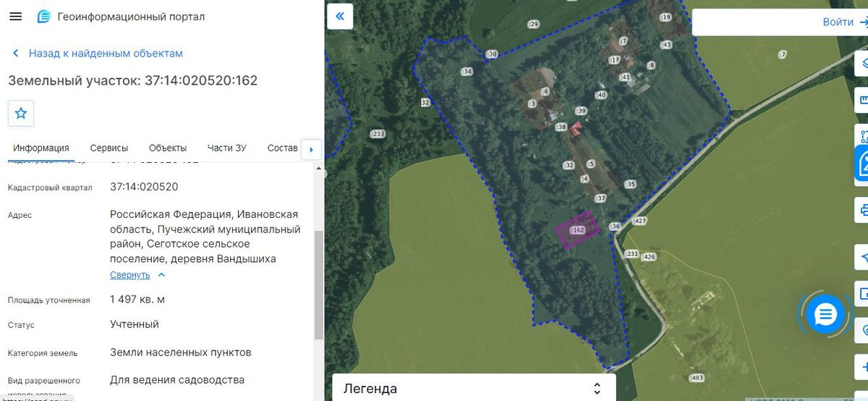Click the area value 1 497 кв. м
The width and height of the screenshot is (868, 401).
point(137,299)
